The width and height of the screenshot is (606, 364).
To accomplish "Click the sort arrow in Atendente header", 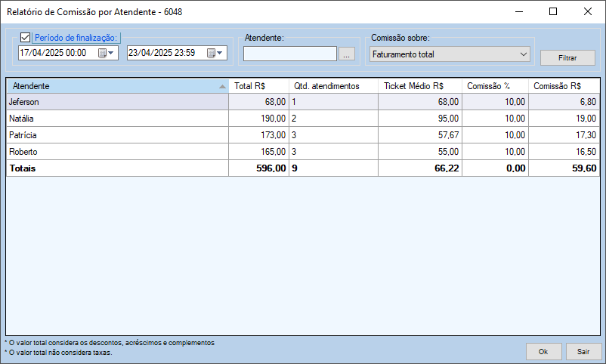I will [222, 87].
